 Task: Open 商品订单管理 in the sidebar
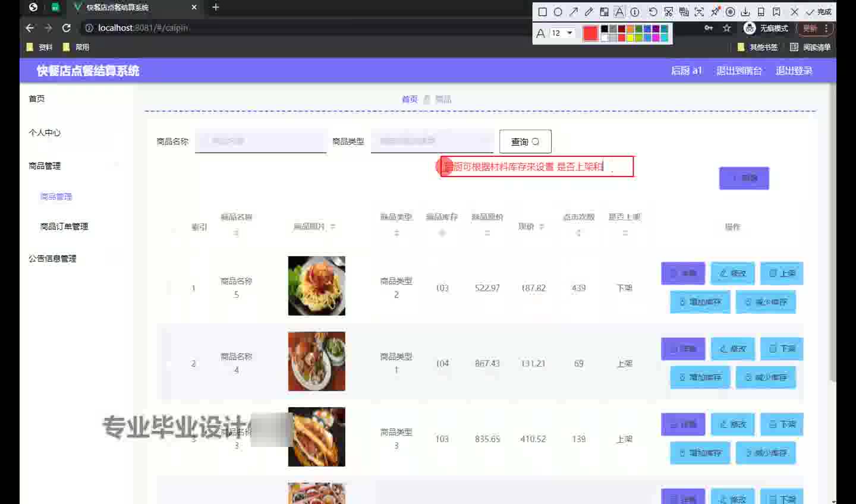(64, 226)
